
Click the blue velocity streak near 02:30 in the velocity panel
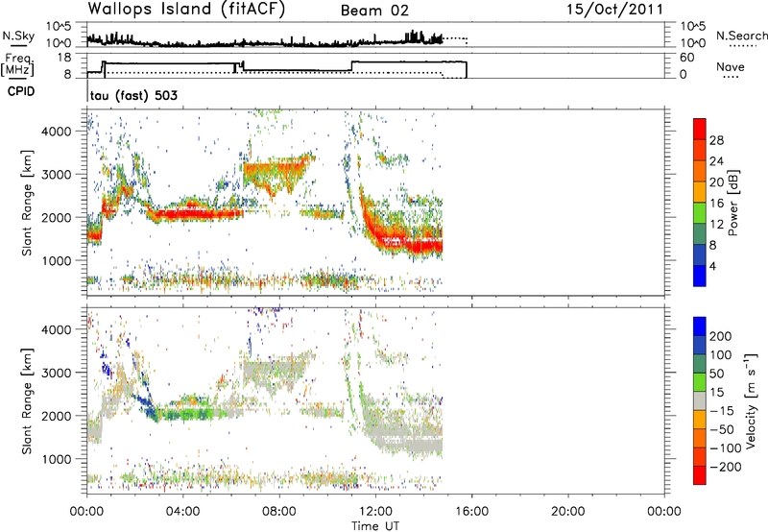(145, 404)
